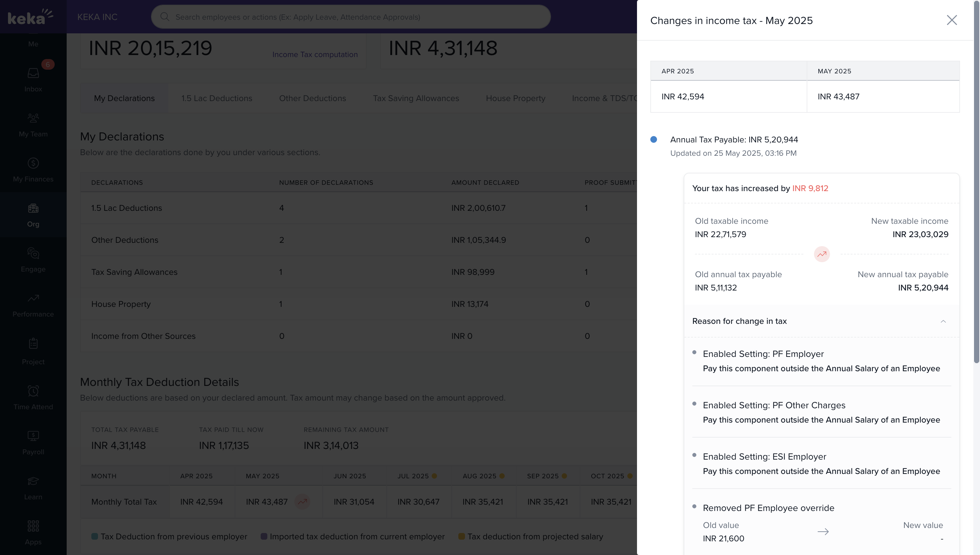
Task: Open the Payroll sidebar icon
Action: coord(33,436)
